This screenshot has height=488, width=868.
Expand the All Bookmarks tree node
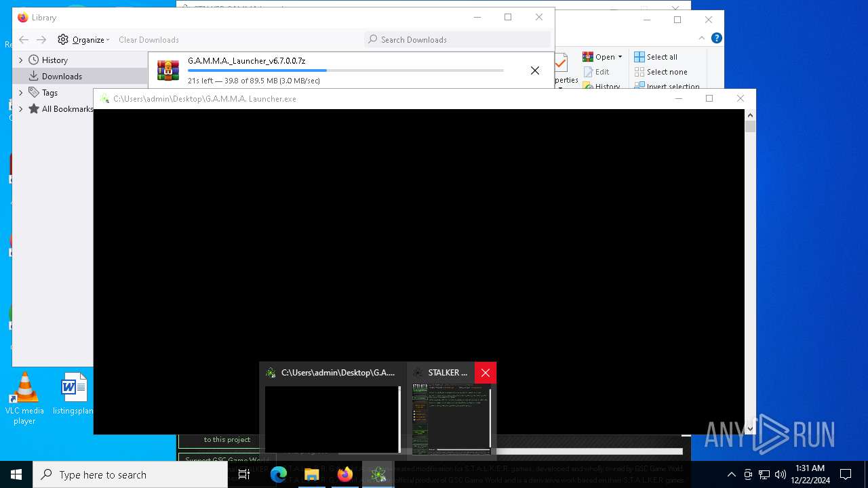(x=20, y=109)
